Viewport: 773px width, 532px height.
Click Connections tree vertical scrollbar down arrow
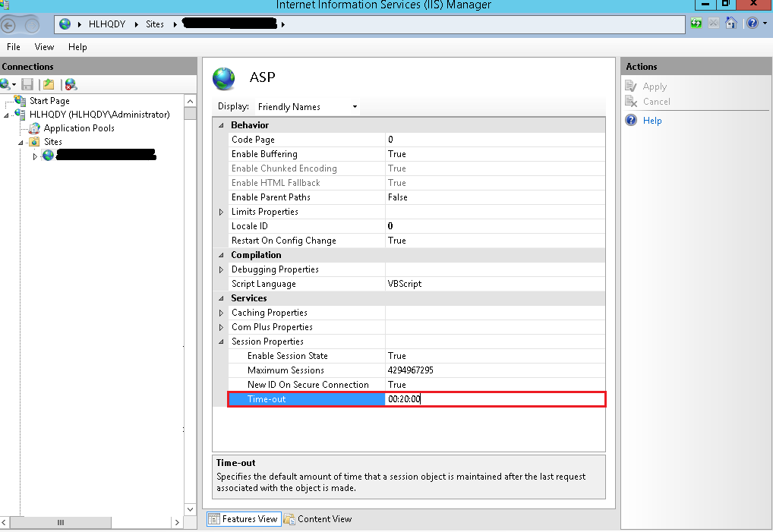(191, 508)
